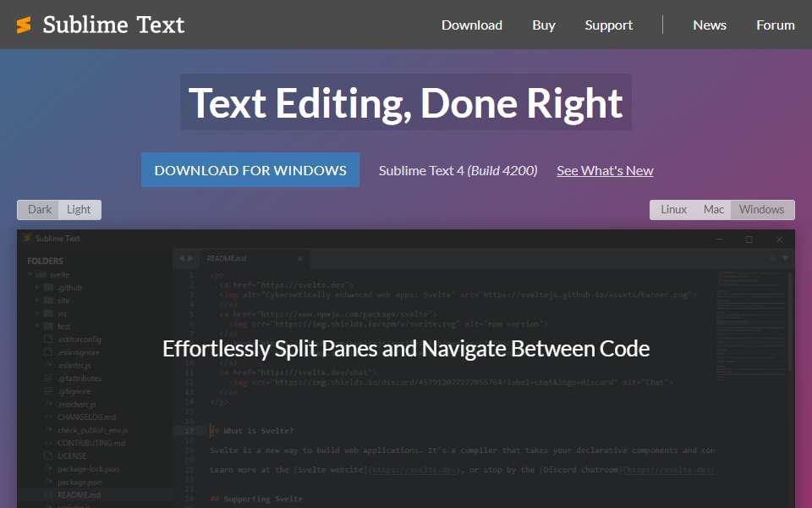Click the .github folder icon
Screen dimensions: 812x508
click(49, 287)
